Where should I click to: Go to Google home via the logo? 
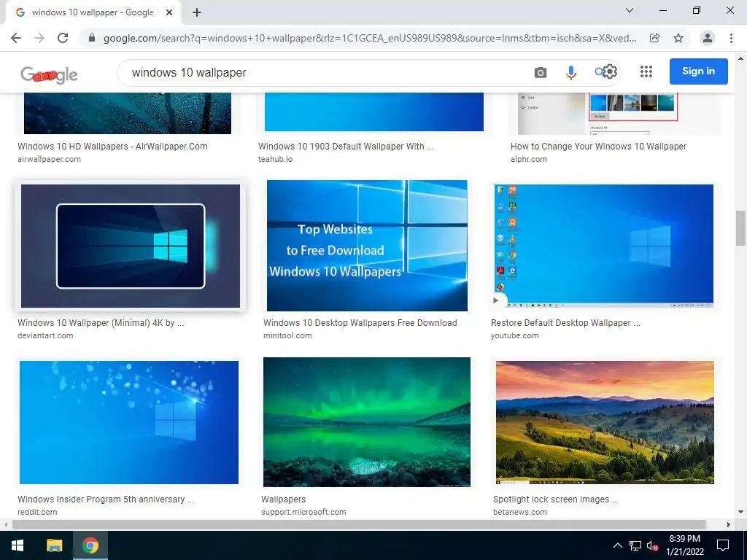(x=49, y=74)
